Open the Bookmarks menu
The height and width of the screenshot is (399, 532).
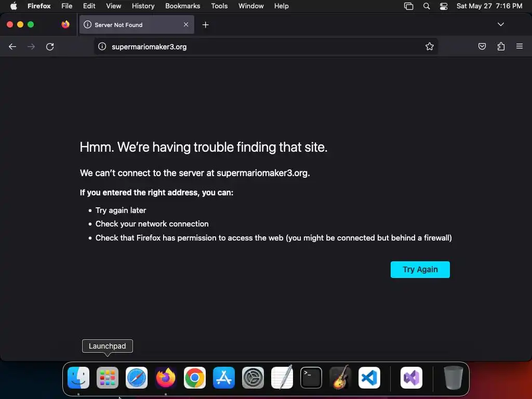point(182,6)
